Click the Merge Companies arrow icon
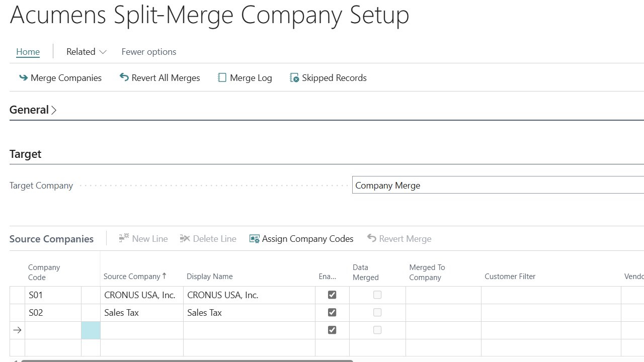 [23, 78]
